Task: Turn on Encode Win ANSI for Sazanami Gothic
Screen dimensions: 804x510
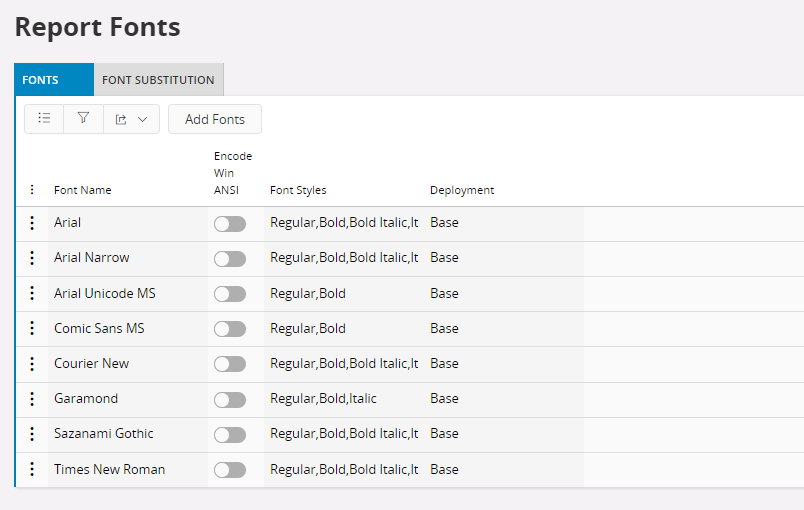Action: (x=229, y=435)
